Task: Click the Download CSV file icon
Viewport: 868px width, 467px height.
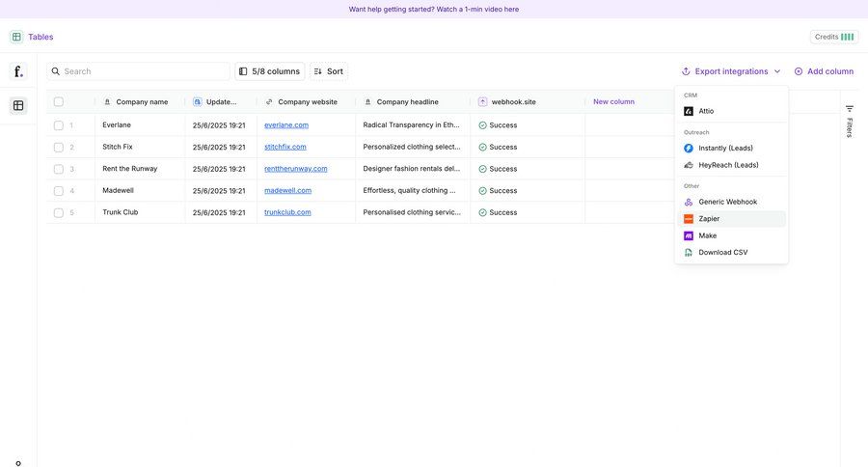Action: [689, 252]
